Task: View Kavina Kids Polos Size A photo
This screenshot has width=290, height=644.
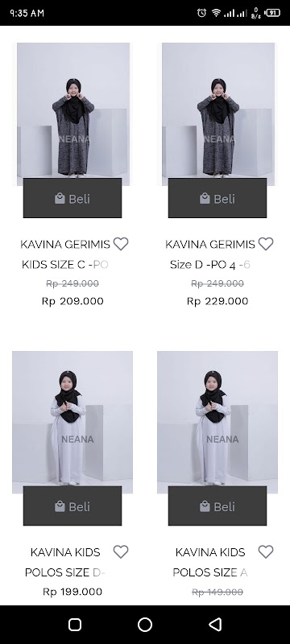Action: point(217,419)
